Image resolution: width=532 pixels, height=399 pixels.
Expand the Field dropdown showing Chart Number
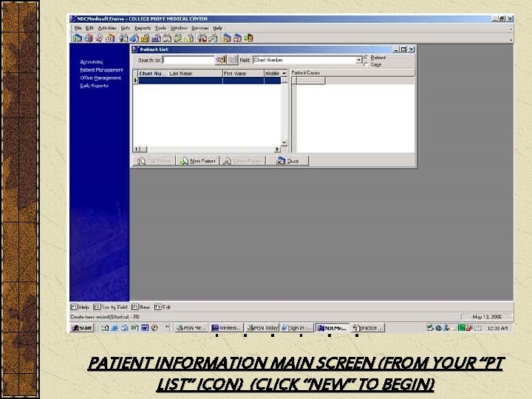tap(358, 61)
